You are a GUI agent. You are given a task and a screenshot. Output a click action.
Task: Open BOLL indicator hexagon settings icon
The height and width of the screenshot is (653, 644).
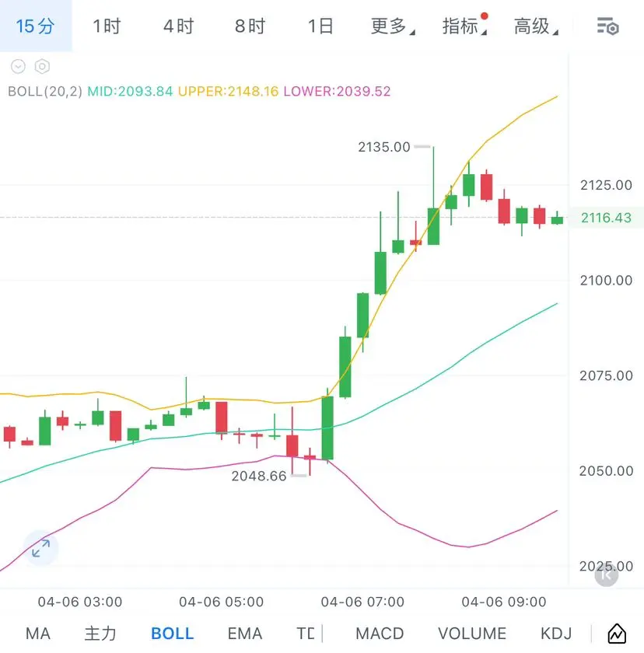42,66
